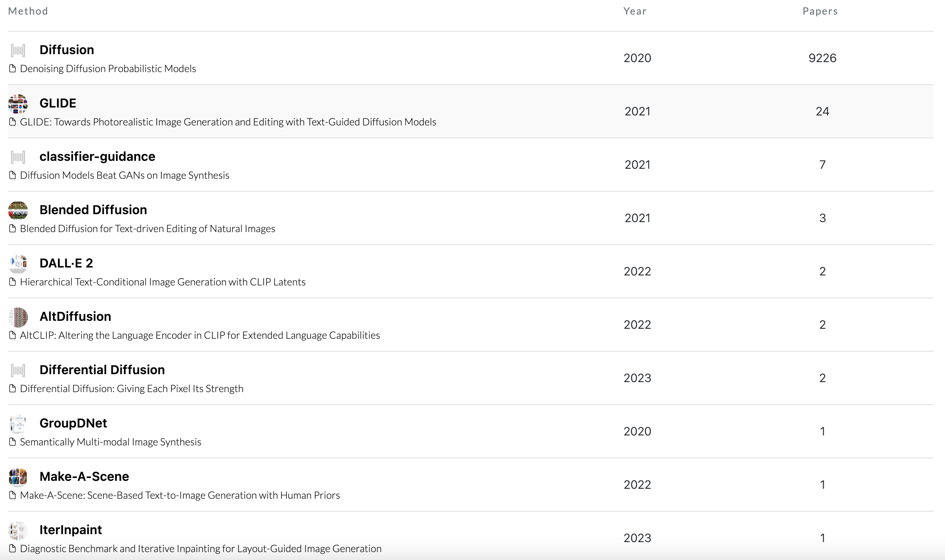Open the IterInpaint method link

70,530
